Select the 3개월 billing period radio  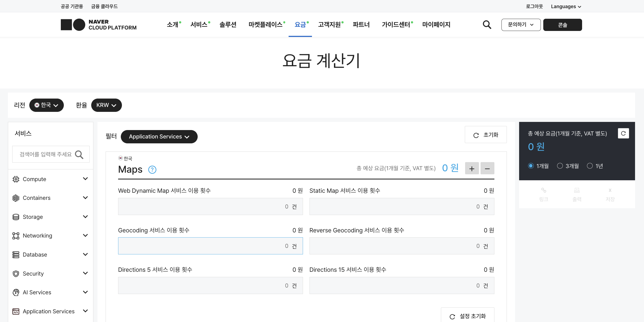[560, 166]
